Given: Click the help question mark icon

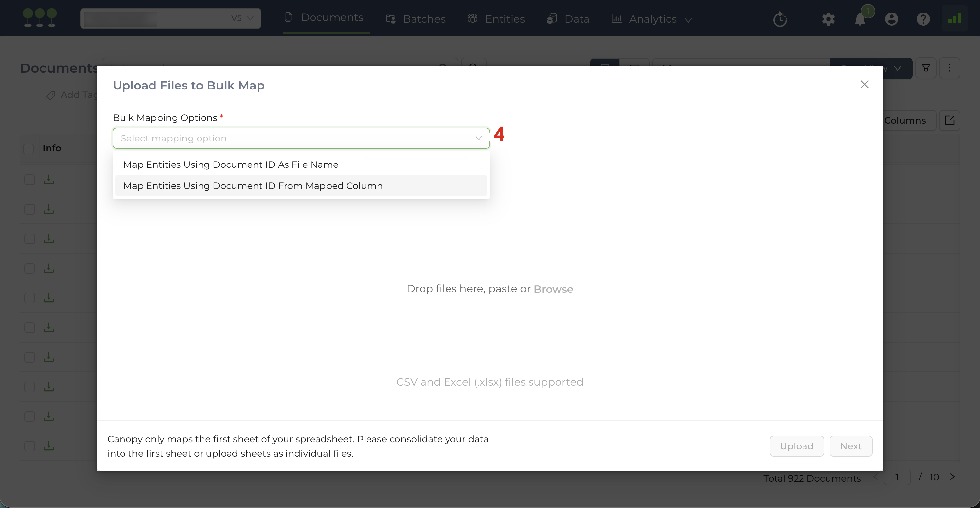Looking at the screenshot, I should pyautogui.click(x=923, y=19).
